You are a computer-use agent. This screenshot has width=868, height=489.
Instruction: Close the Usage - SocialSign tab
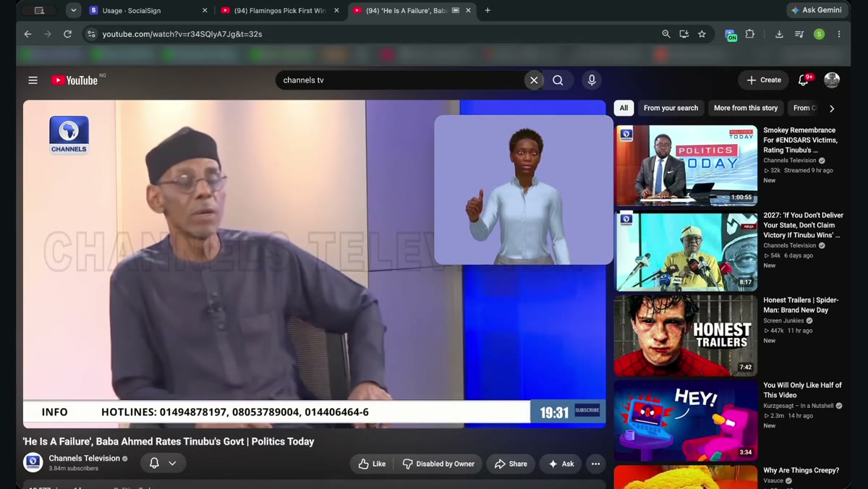point(205,10)
